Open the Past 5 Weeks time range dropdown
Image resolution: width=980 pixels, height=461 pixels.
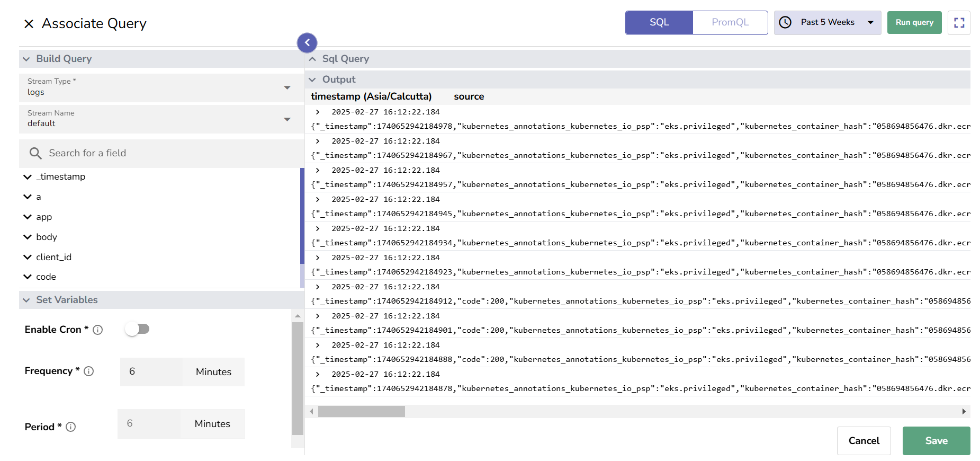click(x=870, y=22)
